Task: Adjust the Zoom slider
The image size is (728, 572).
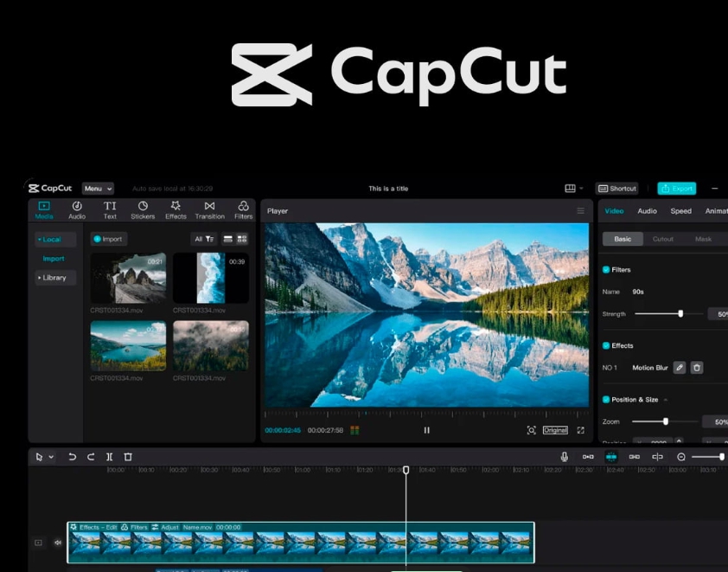Action: pos(665,421)
